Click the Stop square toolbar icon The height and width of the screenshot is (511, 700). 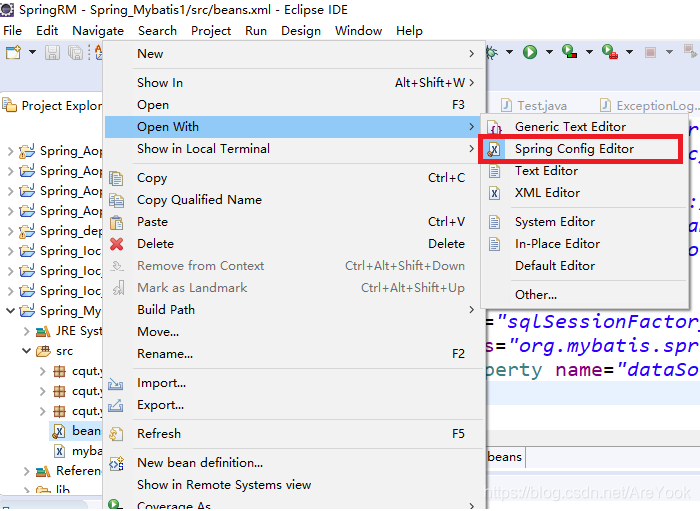650,53
